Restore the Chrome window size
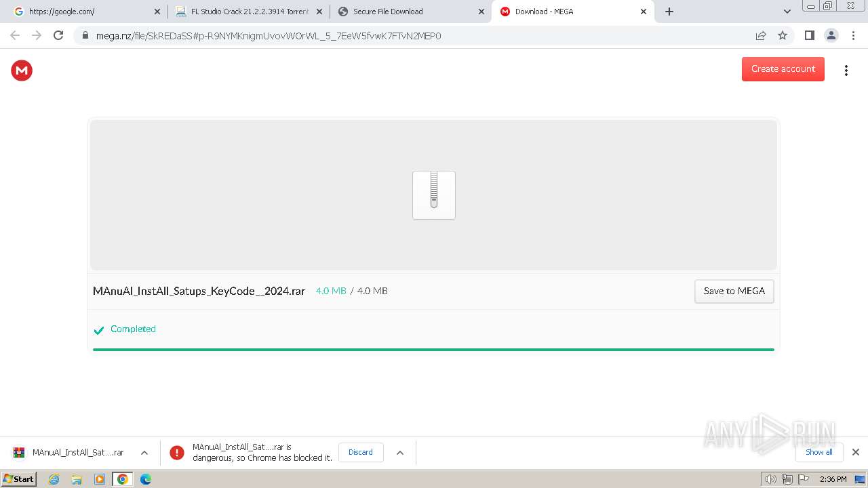The image size is (868, 488). click(x=828, y=6)
